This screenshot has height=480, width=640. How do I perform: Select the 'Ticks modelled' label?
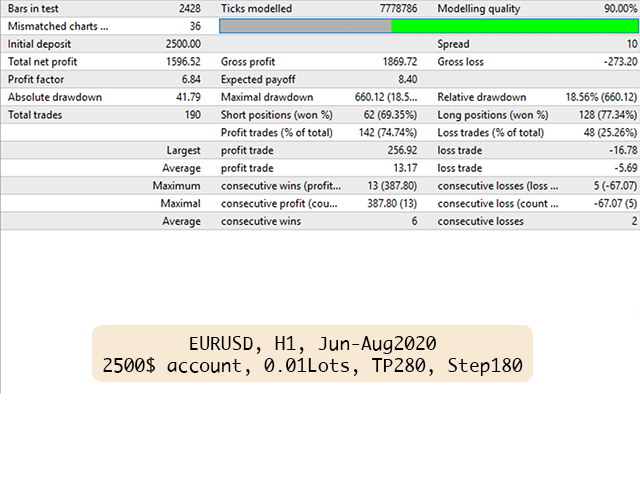click(x=256, y=9)
